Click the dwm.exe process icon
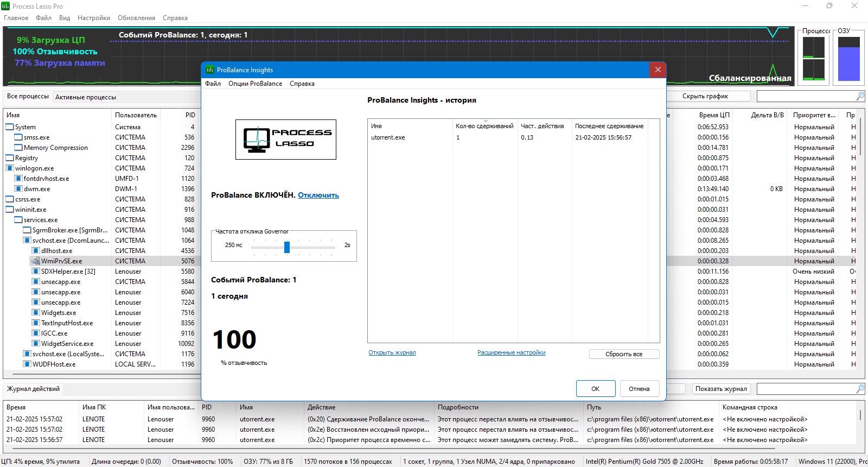The image size is (868, 467). coord(18,189)
